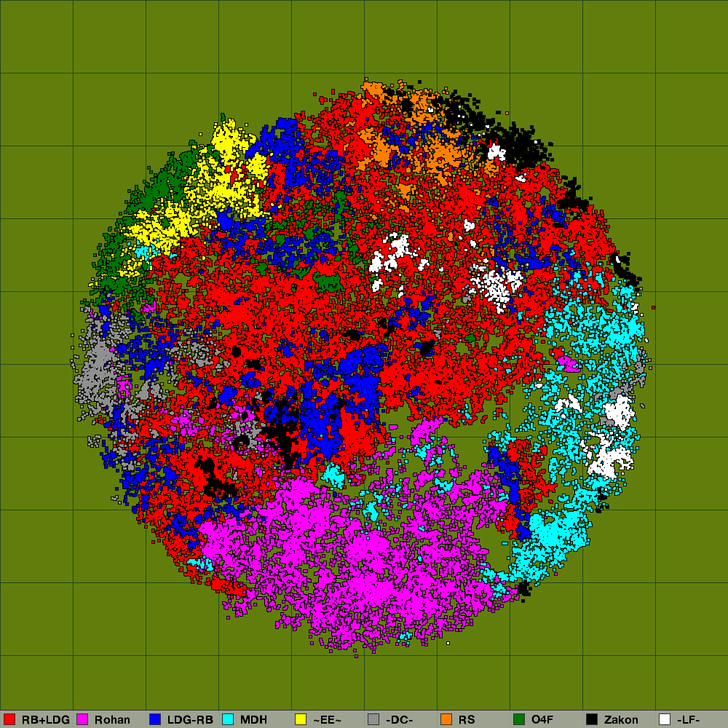Click the blue LDG-RB legend swatch
The height and width of the screenshot is (728, 728).
(155, 719)
